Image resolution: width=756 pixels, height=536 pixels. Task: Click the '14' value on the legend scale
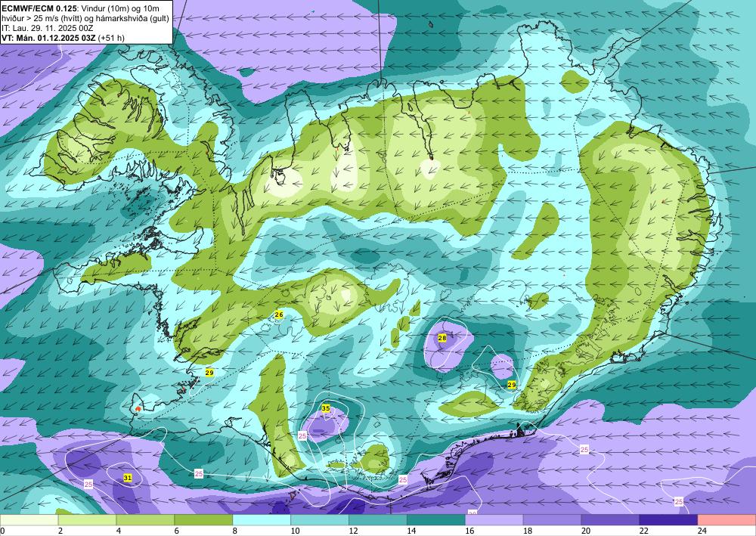(411, 531)
